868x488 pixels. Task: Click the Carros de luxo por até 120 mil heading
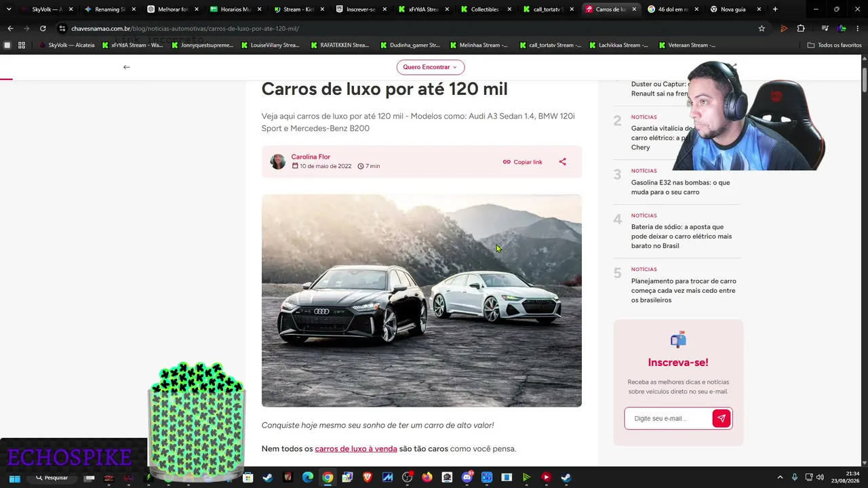[384, 89]
